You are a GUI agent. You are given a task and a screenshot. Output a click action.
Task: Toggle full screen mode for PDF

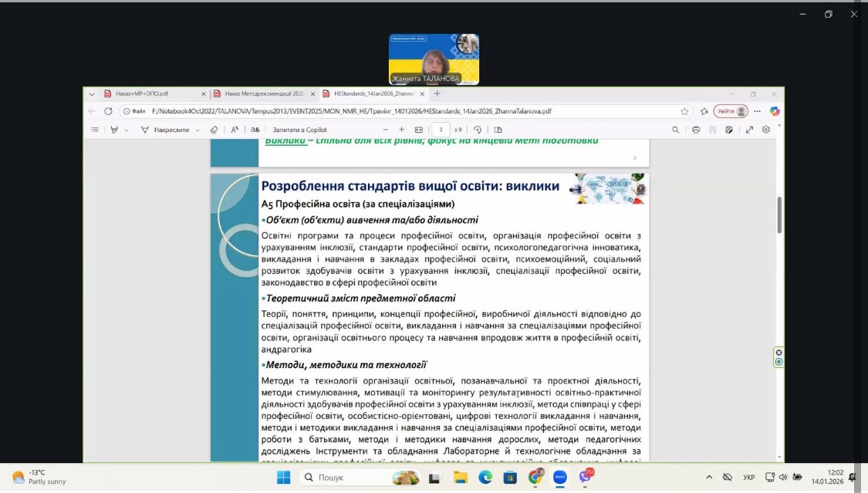(749, 130)
